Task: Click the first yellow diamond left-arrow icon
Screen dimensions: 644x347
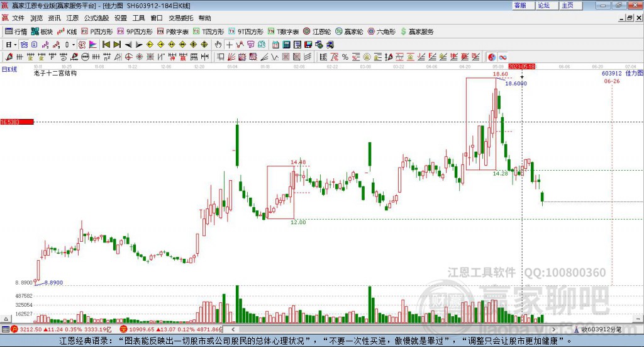Action: click(x=150, y=45)
